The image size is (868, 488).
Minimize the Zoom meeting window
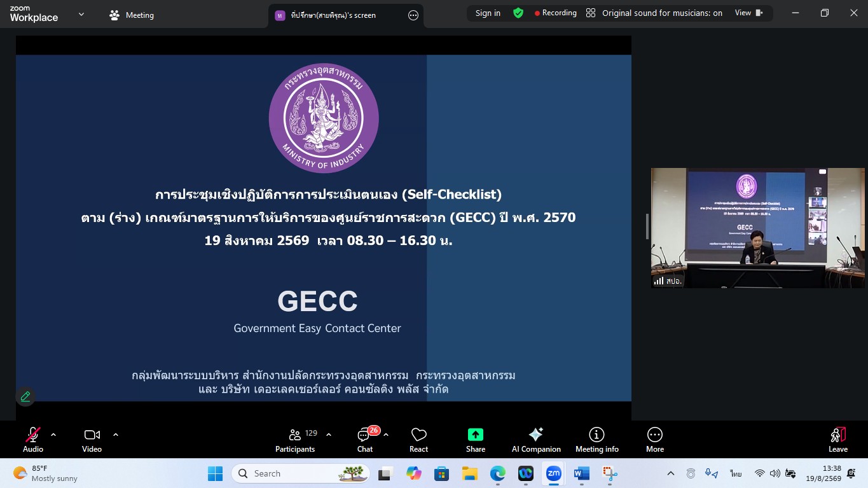pos(796,13)
